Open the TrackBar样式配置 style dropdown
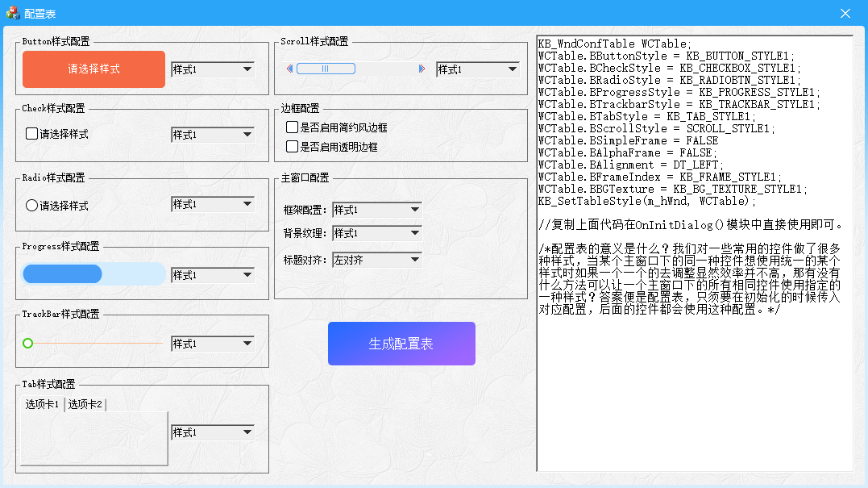This screenshot has width=868, height=488. tap(213, 344)
